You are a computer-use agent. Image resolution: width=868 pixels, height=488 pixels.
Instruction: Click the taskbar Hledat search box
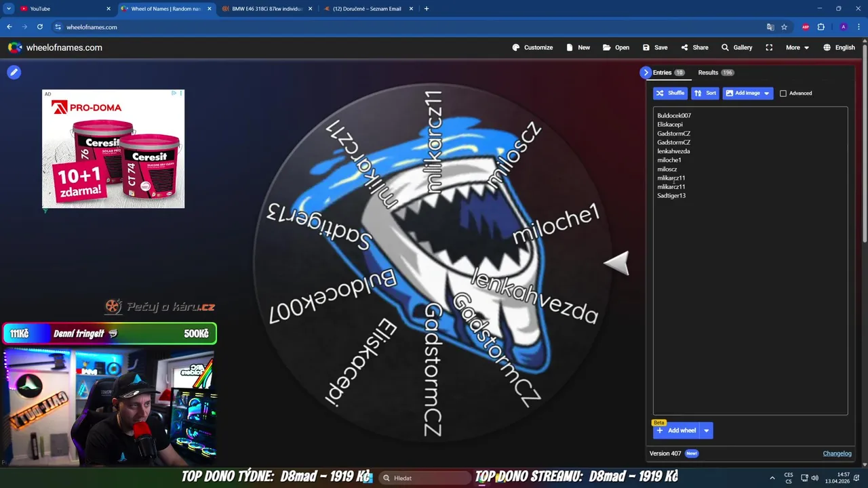coord(424,478)
